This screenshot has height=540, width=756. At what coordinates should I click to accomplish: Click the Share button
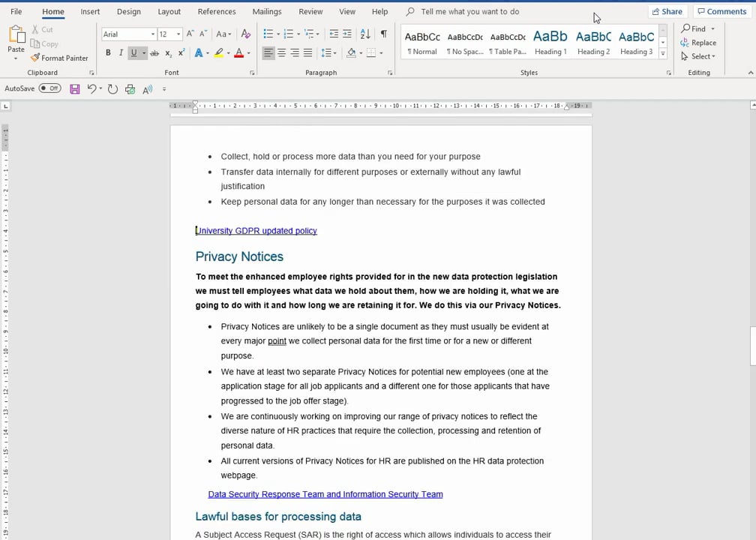[x=667, y=11]
